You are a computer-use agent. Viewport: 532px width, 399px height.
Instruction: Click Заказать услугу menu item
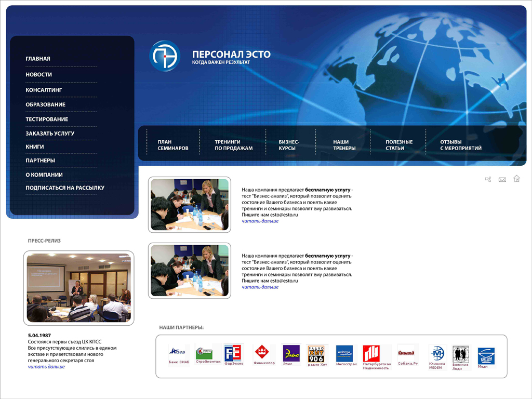click(50, 134)
